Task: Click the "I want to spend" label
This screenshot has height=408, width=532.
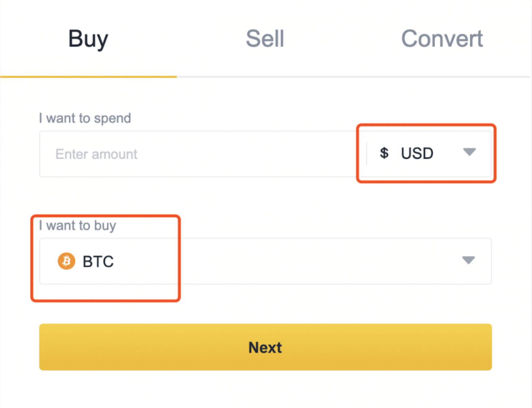Action: click(85, 118)
